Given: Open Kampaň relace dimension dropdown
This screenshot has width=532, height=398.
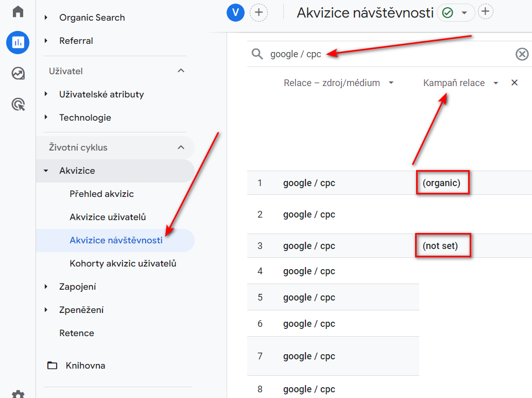Looking at the screenshot, I should 495,83.
